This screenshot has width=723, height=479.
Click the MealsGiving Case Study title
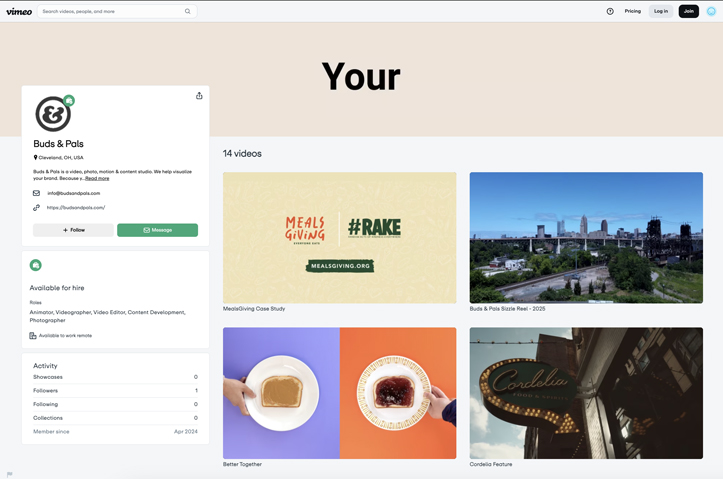pyautogui.click(x=254, y=309)
